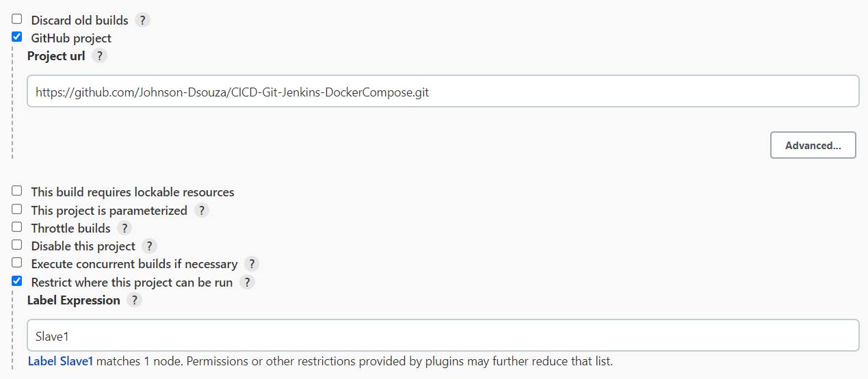Open help for Disable this project

(x=150, y=246)
